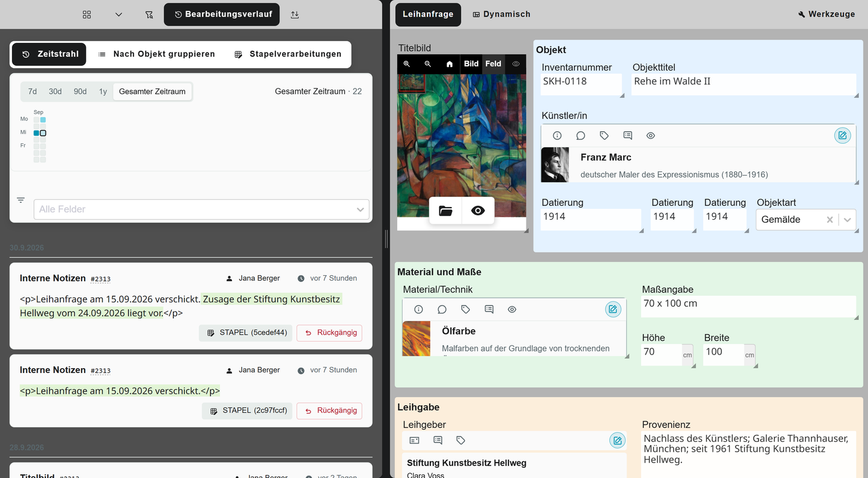Select the dark teal Wednesday heatmap cell

click(x=36, y=133)
